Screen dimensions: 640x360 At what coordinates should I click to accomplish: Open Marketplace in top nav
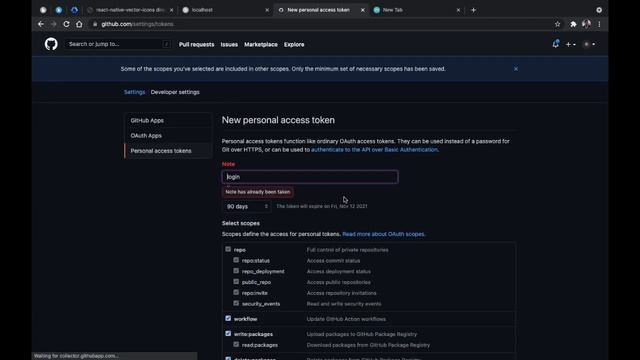(x=261, y=44)
